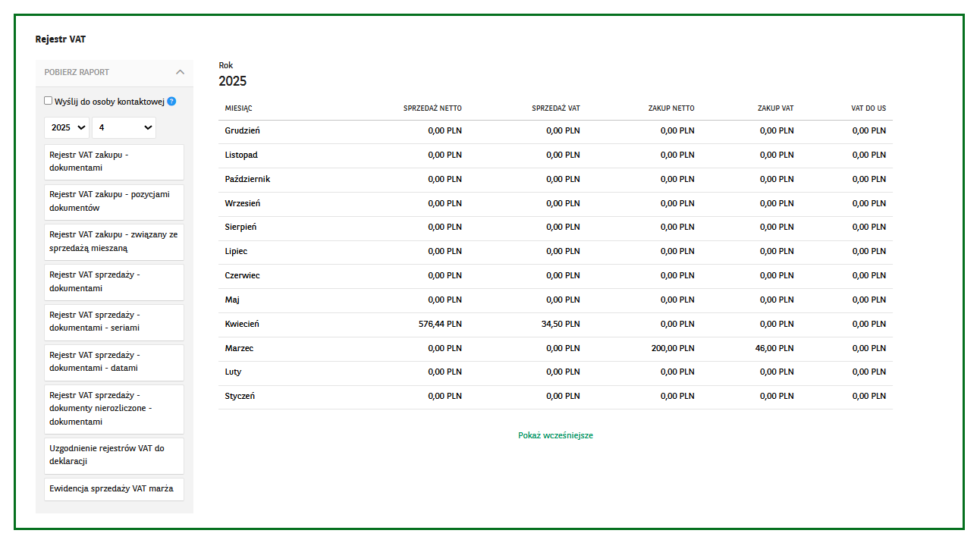Viewport: 980px width, 546px height.
Task: Select the Styczeń row label
Action: (240, 396)
